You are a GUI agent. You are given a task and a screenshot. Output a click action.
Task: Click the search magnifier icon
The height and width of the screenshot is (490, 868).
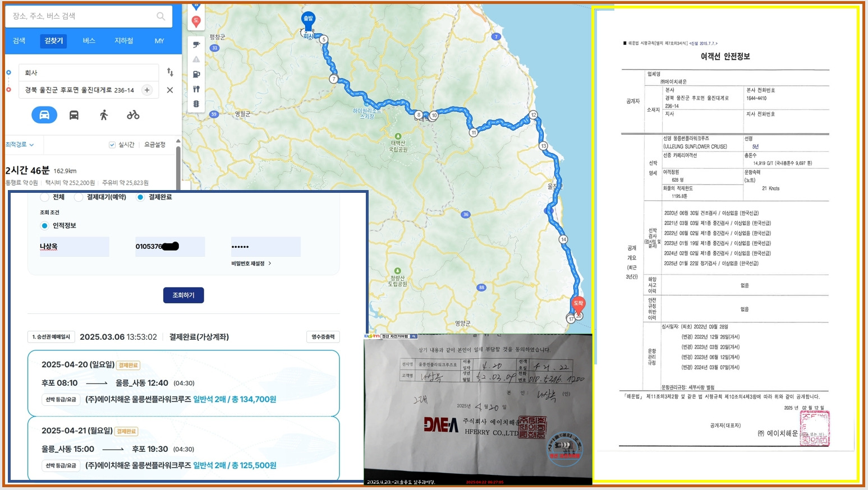point(161,16)
